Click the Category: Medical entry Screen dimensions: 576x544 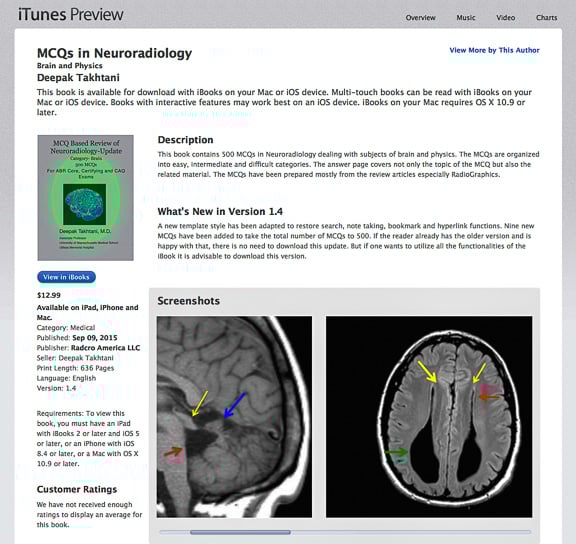66,327
